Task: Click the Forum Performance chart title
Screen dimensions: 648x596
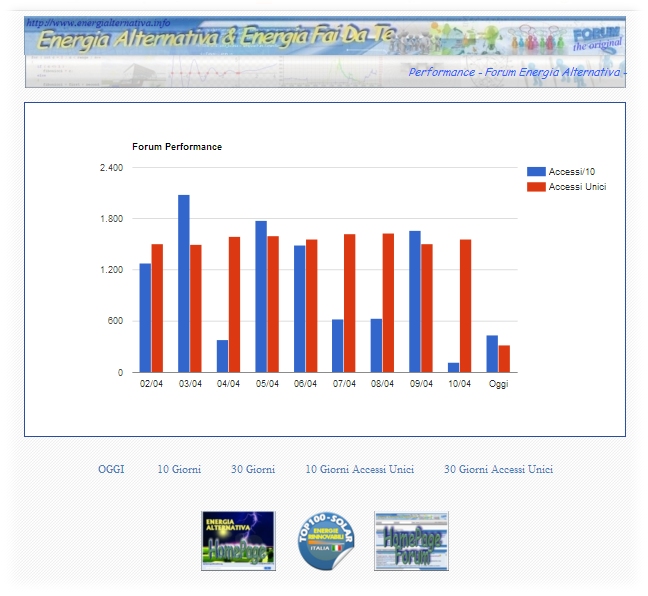Action: (177, 147)
